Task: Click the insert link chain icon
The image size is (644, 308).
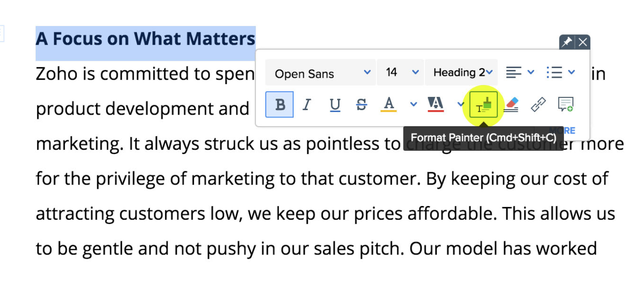Action: click(538, 105)
